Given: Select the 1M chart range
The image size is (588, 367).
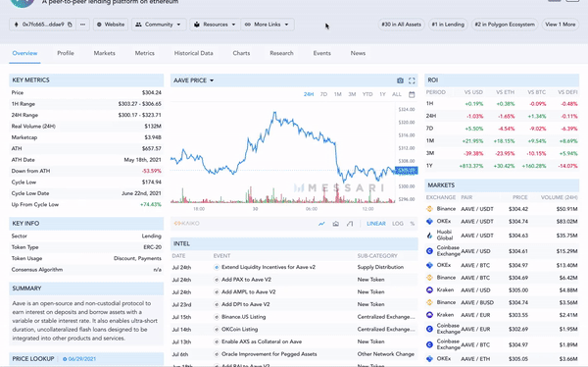Looking at the screenshot, I should [x=337, y=94].
